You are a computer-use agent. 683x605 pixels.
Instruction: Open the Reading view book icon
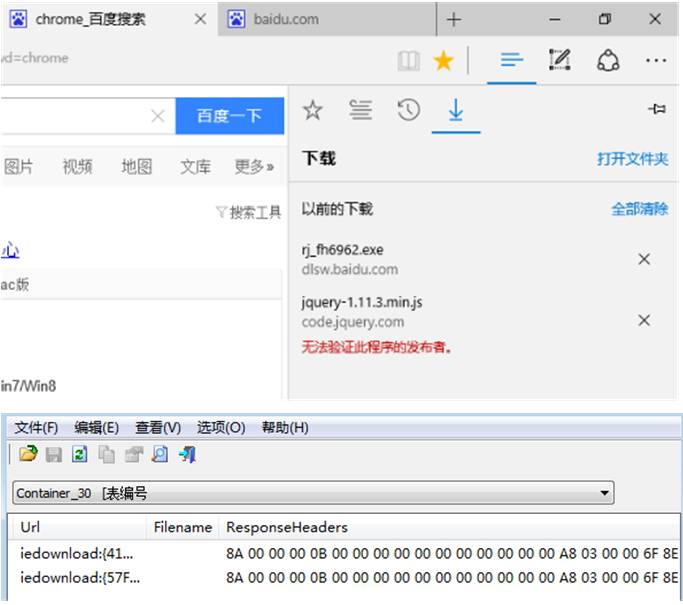[409, 61]
